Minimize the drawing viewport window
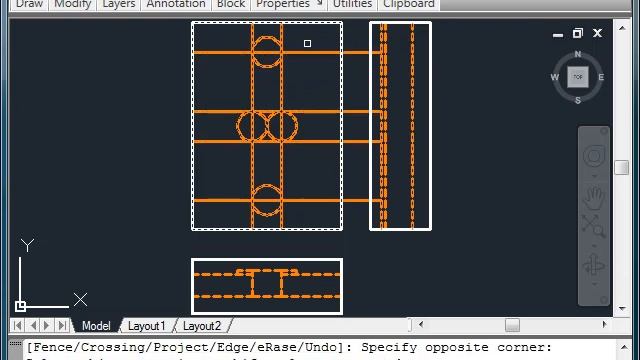Image resolution: width=640 pixels, height=360 pixels. [x=558, y=35]
